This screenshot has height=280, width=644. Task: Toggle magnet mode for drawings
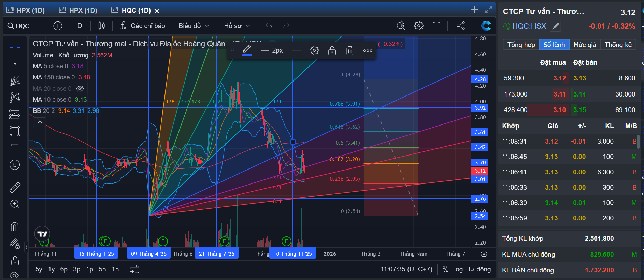(15, 227)
